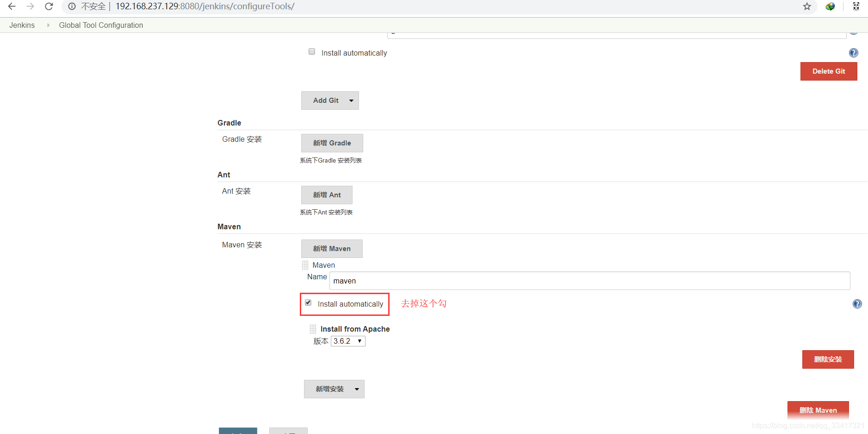Open help for Git Install automatically
Screen dimensions: 868x434
tap(854, 53)
